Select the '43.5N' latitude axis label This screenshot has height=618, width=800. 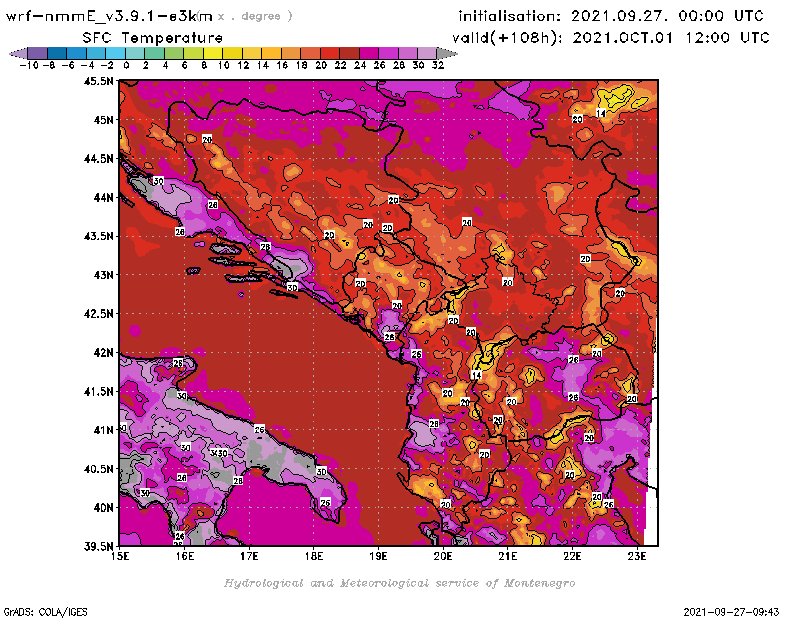coord(98,236)
